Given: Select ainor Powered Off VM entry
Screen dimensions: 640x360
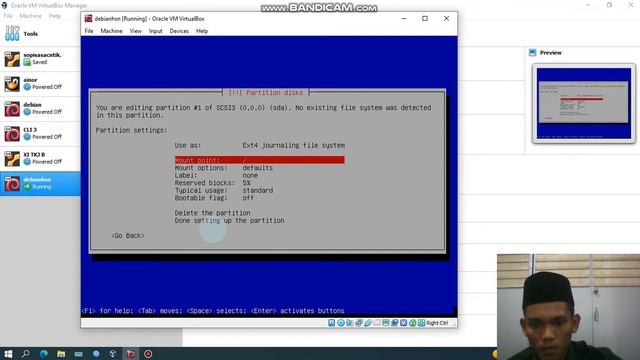Looking at the screenshot, I should pyautogui.click(x=40, y=84).
